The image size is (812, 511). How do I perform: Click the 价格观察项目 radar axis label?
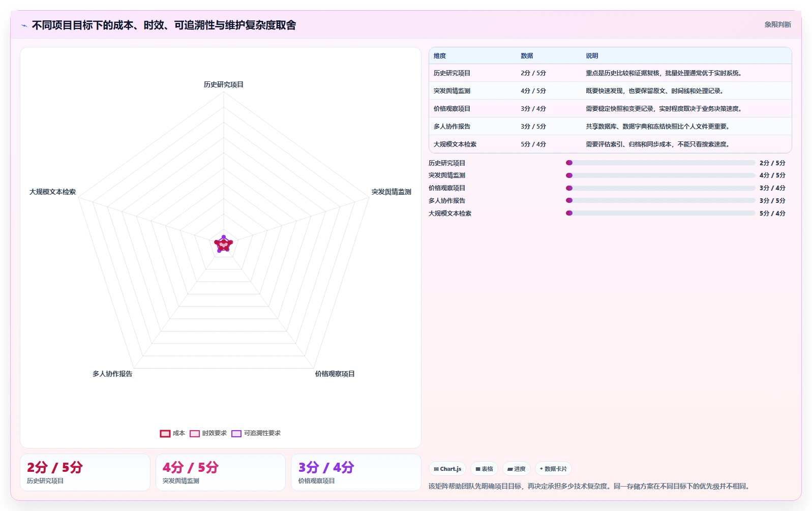(x=335, y=374)
